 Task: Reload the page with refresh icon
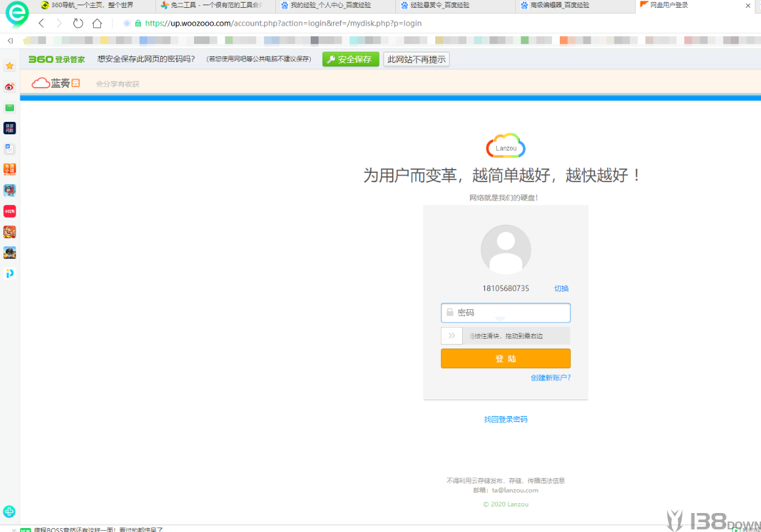pyautogui.click(x=77, y=23)
